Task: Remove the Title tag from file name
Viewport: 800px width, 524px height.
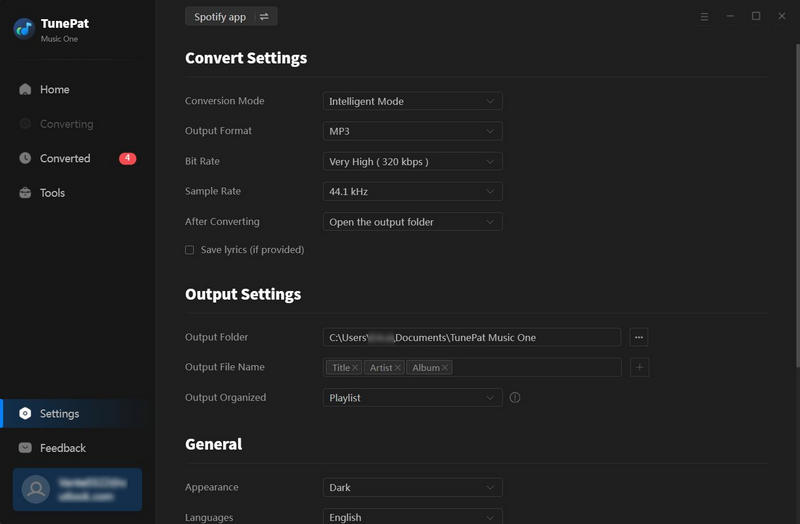Action: click(x=355, y=367)
